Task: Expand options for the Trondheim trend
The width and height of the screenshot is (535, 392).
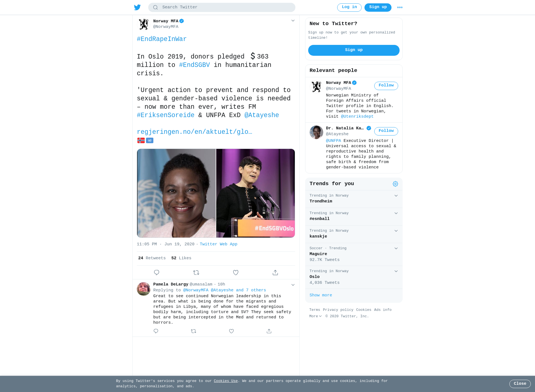Action: point(396,196)
